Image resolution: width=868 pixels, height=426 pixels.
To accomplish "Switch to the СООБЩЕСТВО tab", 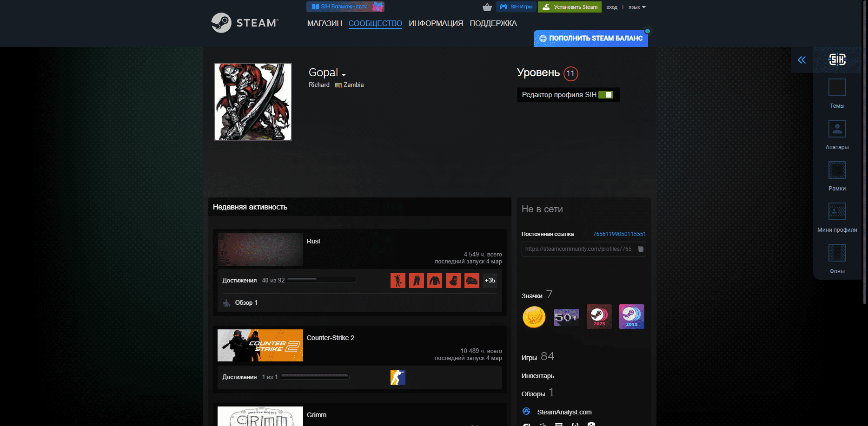I will [x=375, y=23].
